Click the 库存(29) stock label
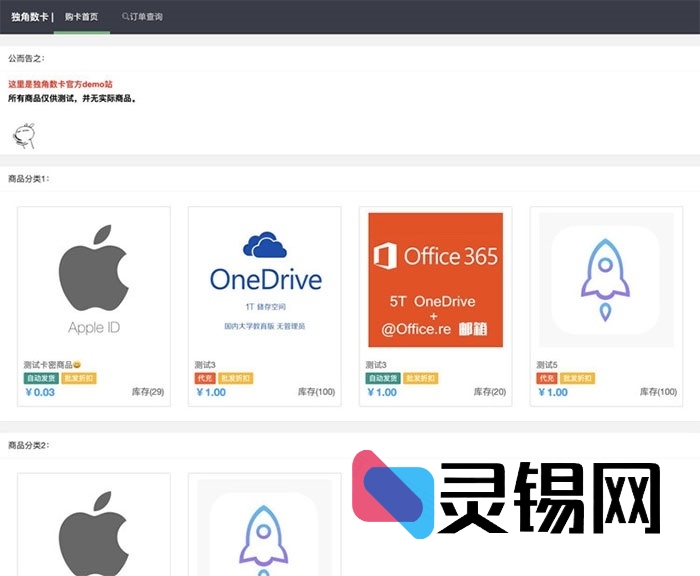The height and width of the screenshot is (576, 700). [148, 392]
